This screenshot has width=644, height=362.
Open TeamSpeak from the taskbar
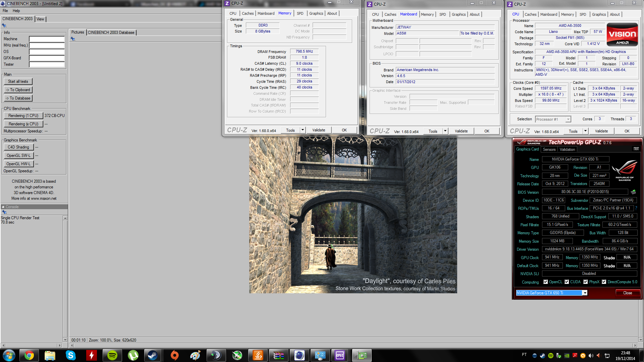(216, 355)
